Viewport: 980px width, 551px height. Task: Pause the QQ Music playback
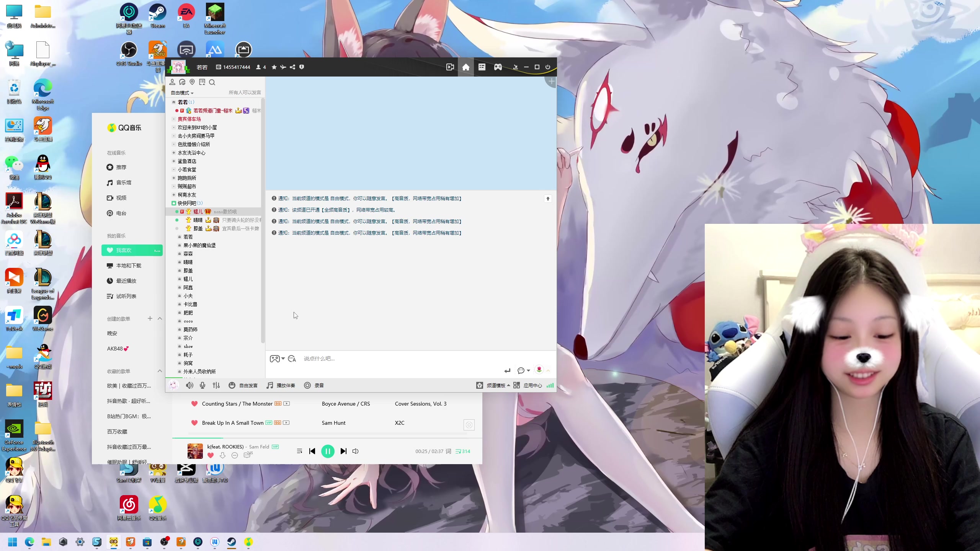pos(328,451)
